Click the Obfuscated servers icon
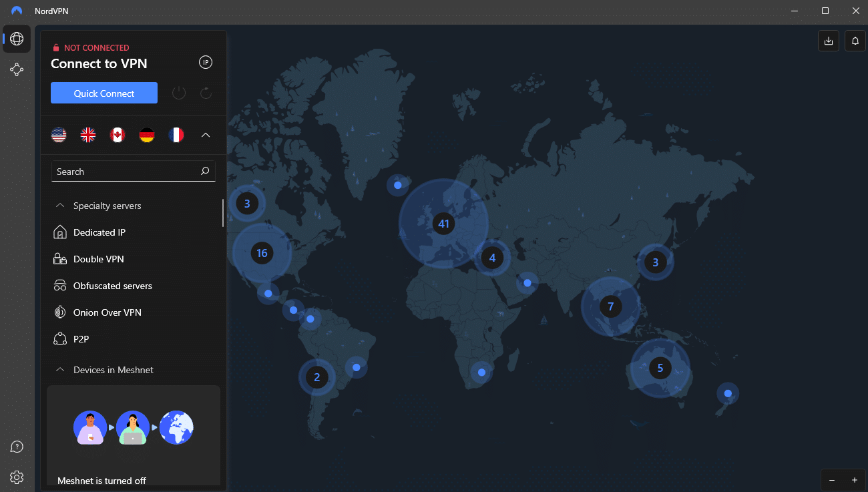Viewport: 868px width, 492px height. [x=60, y=286]
